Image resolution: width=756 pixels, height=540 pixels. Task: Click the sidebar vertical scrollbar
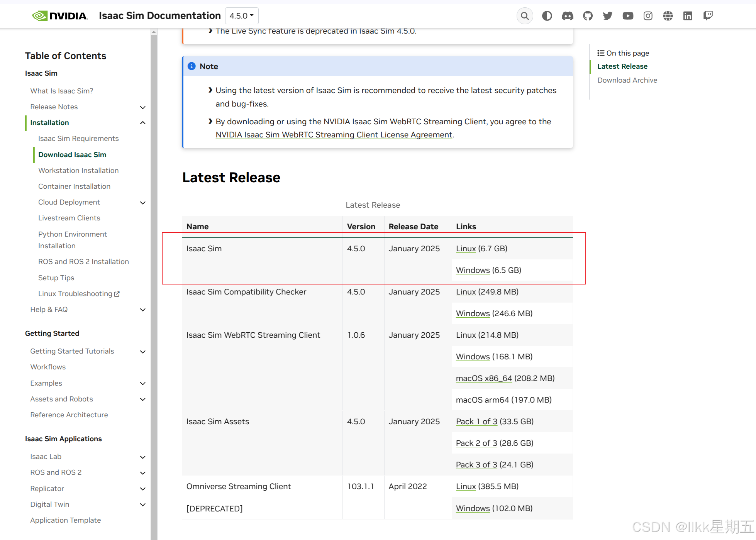pos(154,288)
